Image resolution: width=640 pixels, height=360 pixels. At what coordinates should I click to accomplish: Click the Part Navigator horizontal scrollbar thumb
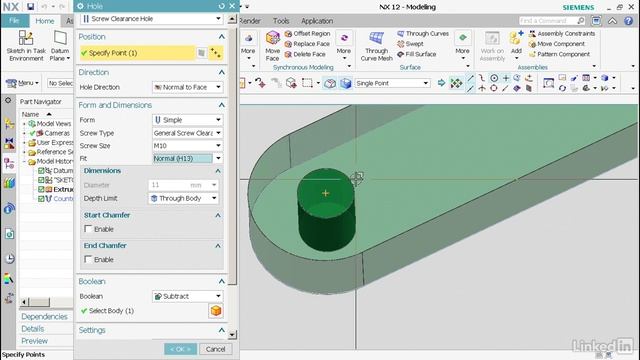39,302
